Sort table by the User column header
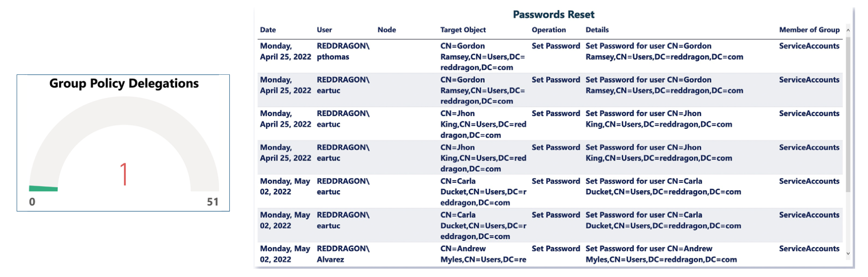Image resolution: width=868 pixels, height=277 pixels. point(324,30)
